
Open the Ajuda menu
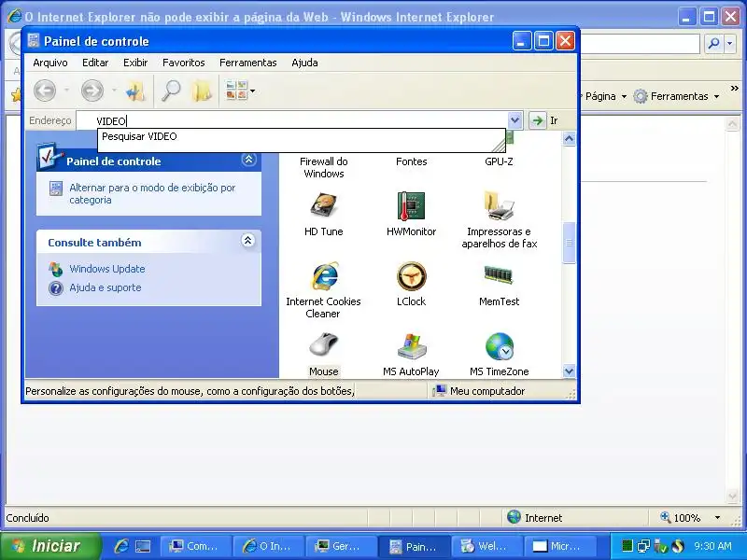(304, 63)
